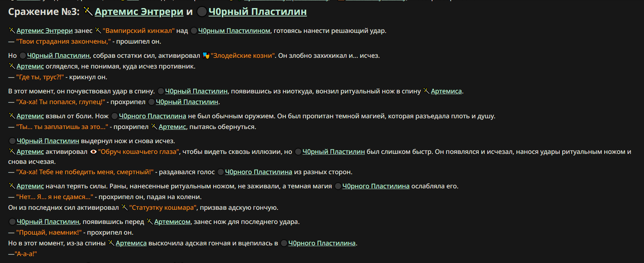Open the "Артемис Энтрери" link in the battle heading
Image resolution: width=644 pixels, height=263 pixels.
pyautogui.click(x=139, y=12)
